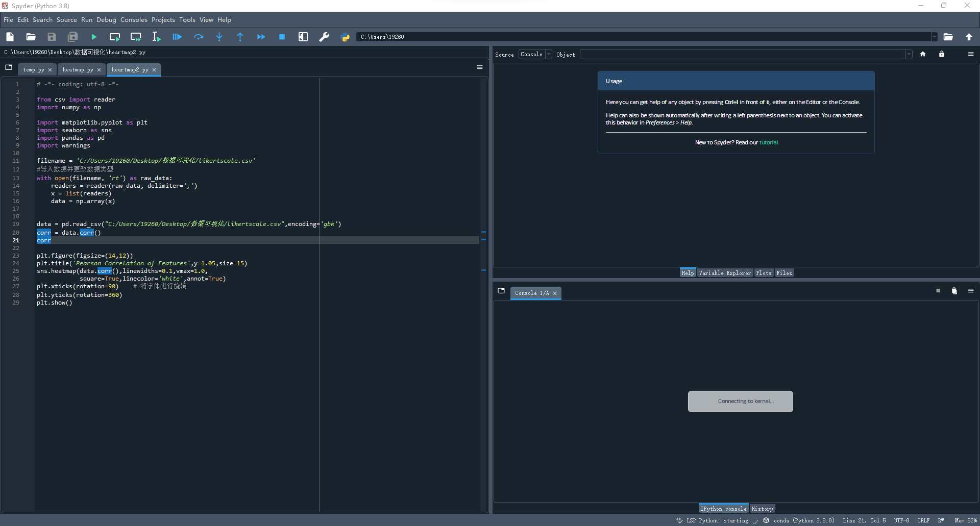Go to Help pane home page
980x526 pixels.
point(923,54)
